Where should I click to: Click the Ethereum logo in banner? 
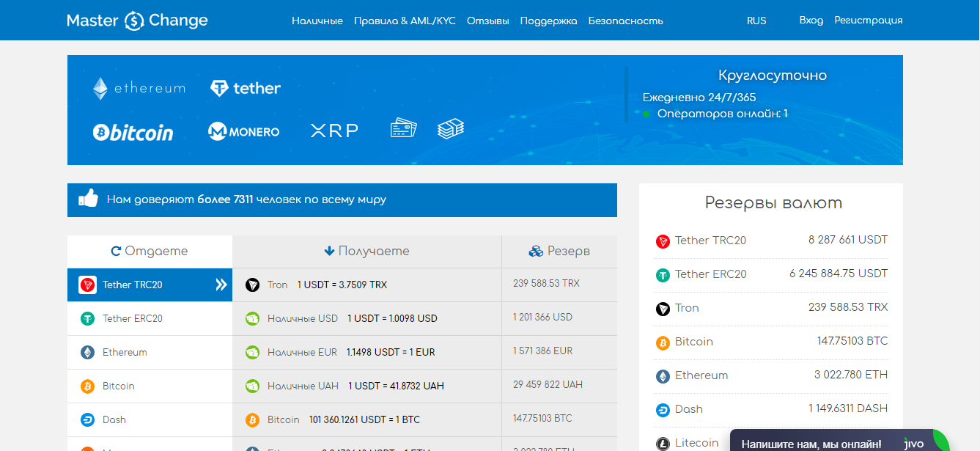[139, 89]
